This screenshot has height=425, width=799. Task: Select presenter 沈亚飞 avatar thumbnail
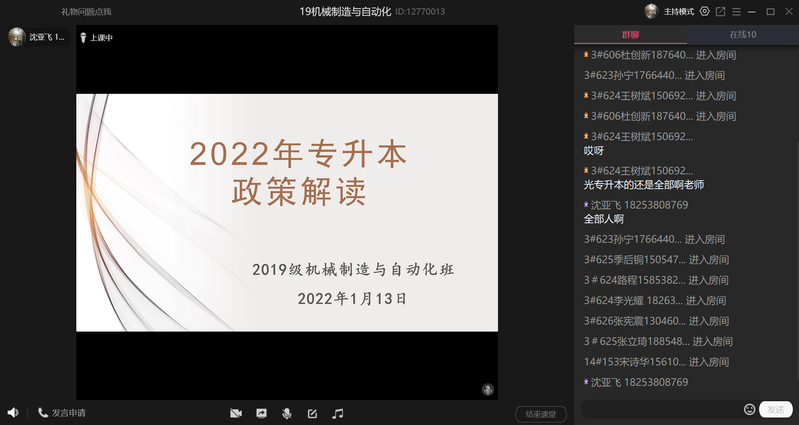coord(17,37)
